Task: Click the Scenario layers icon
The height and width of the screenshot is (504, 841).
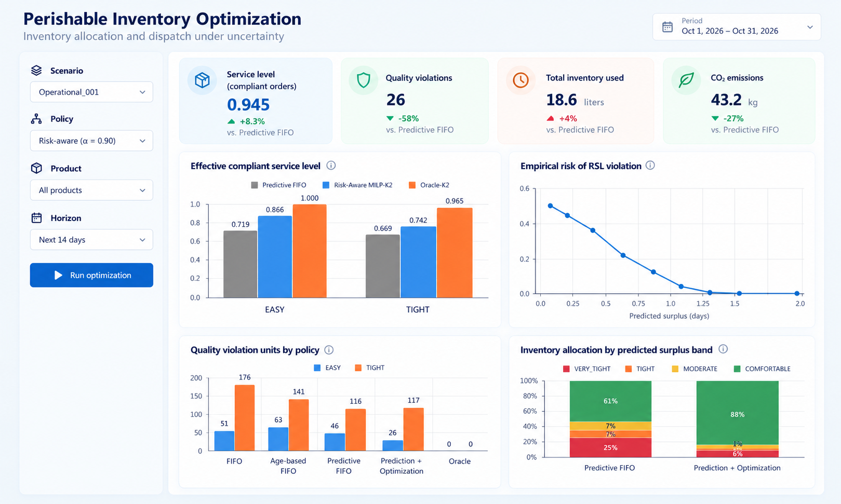Action: tap(36, 71)
